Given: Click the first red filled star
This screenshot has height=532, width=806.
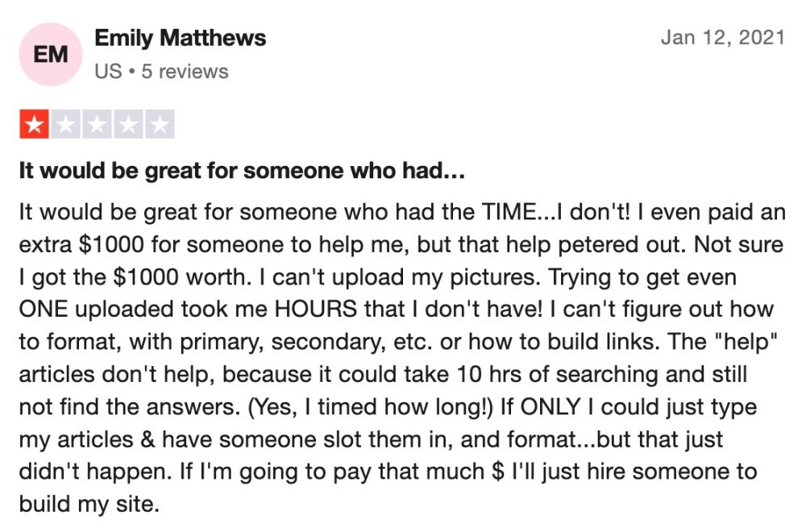Looking at the screenshot, I should click(35, 124).
